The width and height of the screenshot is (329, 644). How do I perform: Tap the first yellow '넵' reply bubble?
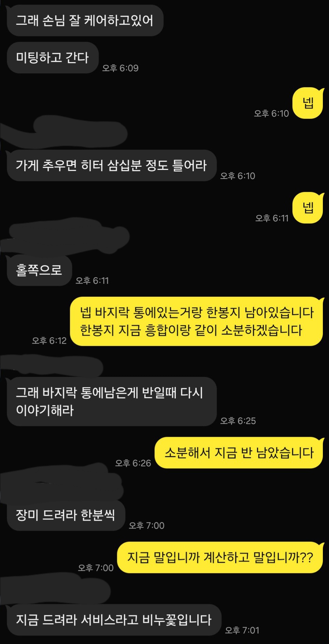(x=308, y=103)
